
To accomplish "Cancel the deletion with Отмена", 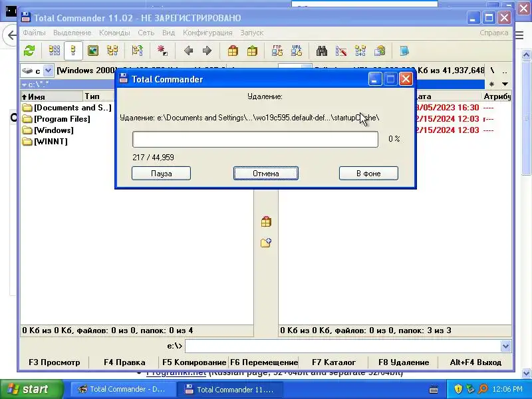I will (266, 174).
